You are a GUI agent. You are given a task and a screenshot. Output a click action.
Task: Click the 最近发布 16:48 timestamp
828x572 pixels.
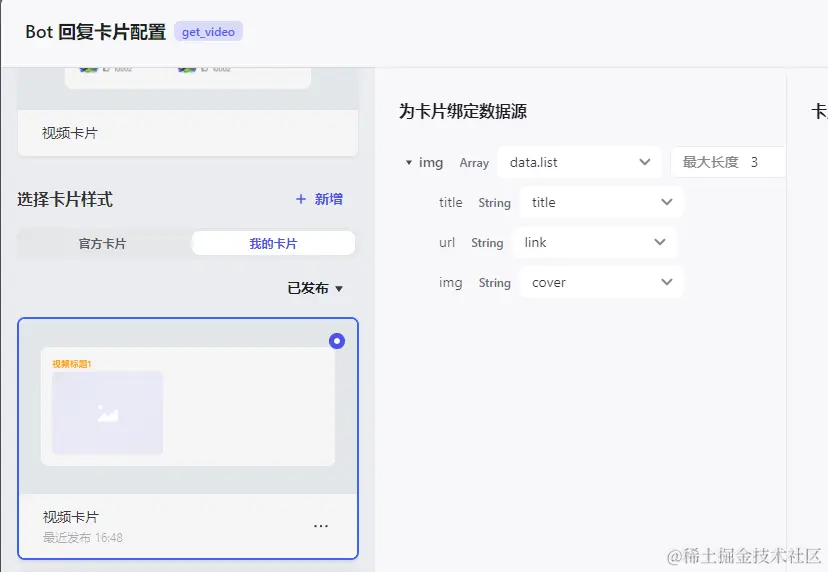click(x=83, y=538)
